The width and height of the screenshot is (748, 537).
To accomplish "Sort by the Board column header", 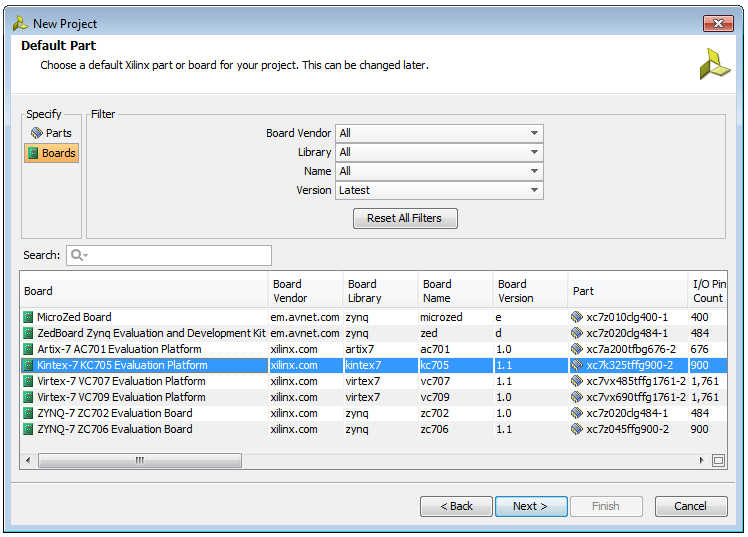I will 144,291.
